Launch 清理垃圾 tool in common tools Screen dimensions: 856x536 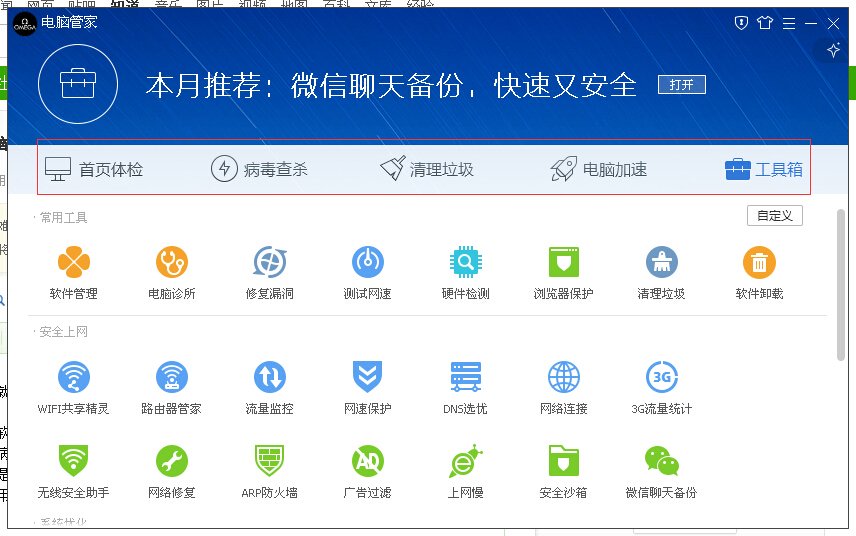(x=662, y=272)
